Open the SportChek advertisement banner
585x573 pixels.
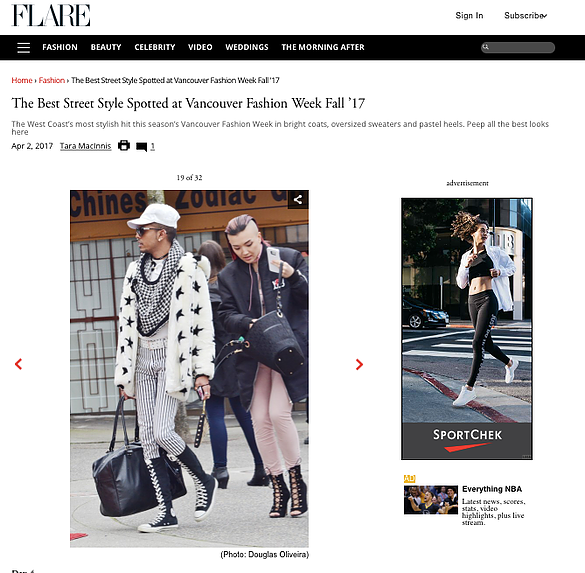point(467,329)
